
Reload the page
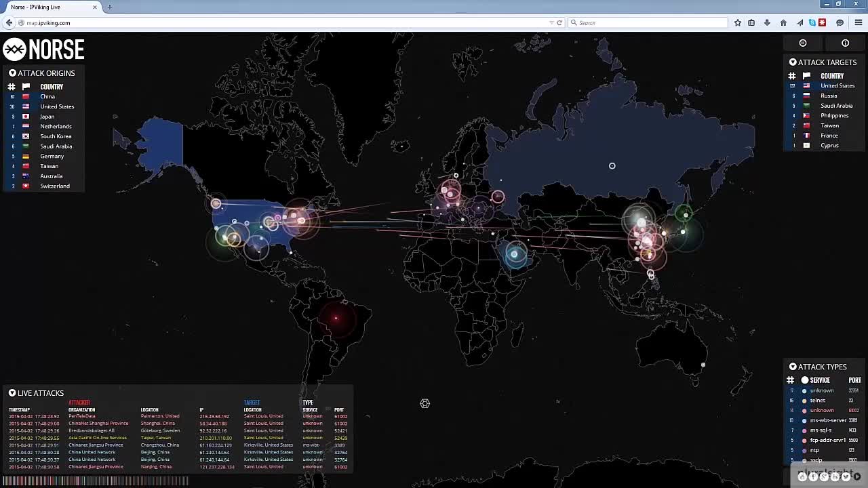559,22
